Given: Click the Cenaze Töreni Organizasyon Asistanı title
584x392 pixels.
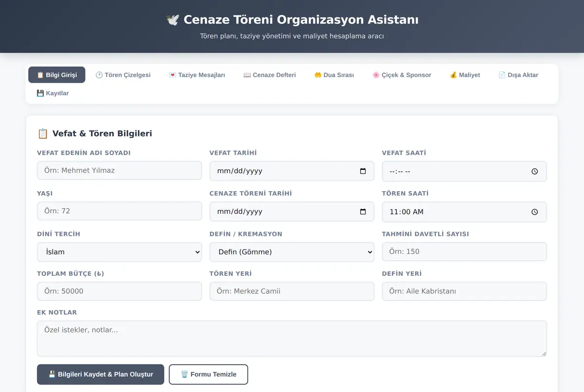Looking at the screenshot, I should pyautogui.click(x=301, y=20).
